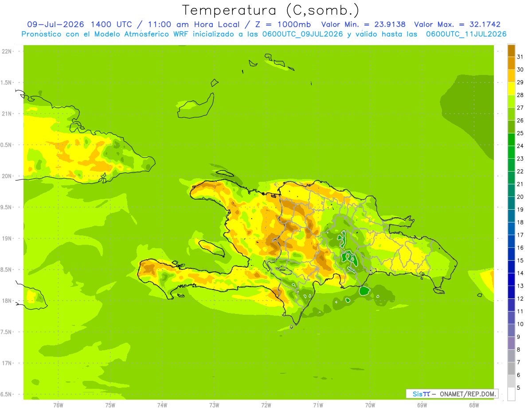Image resolution: width=532 pixels, height=411 pixels.
Task: Click the latitude label "19N"
Action: coord(7,239)
